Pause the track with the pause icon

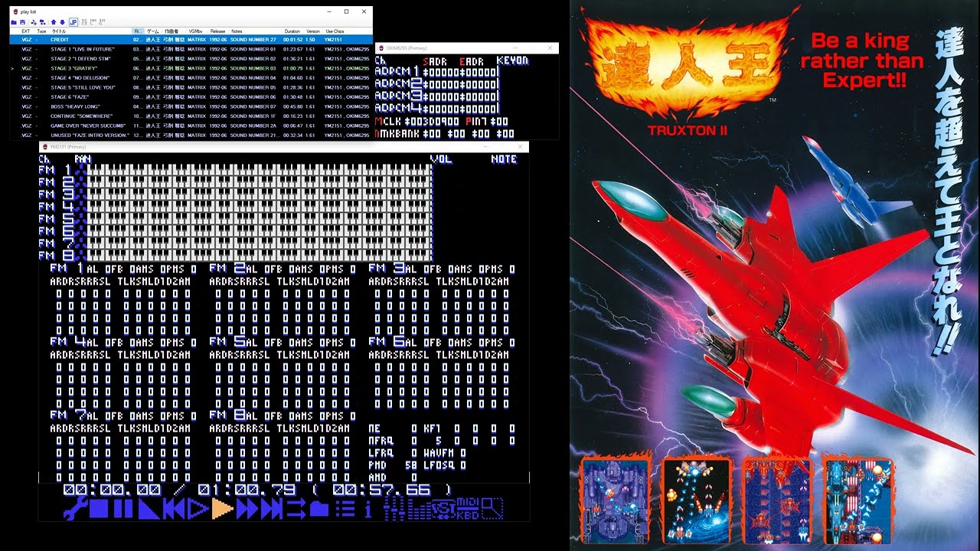(x=122, y=509)
